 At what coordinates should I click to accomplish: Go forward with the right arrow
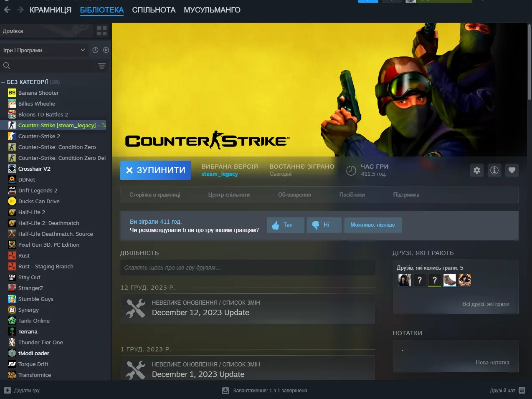tap(20, 10)
